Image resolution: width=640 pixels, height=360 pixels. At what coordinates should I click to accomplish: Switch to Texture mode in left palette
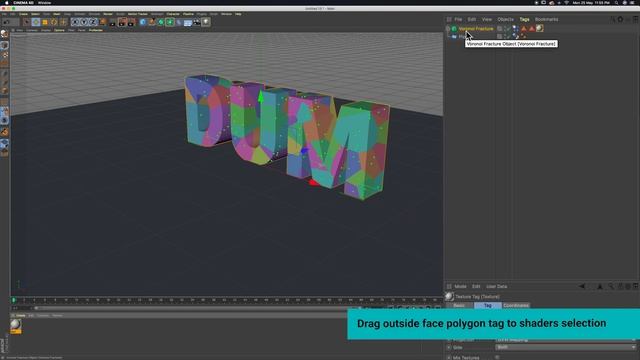point(4,54)
